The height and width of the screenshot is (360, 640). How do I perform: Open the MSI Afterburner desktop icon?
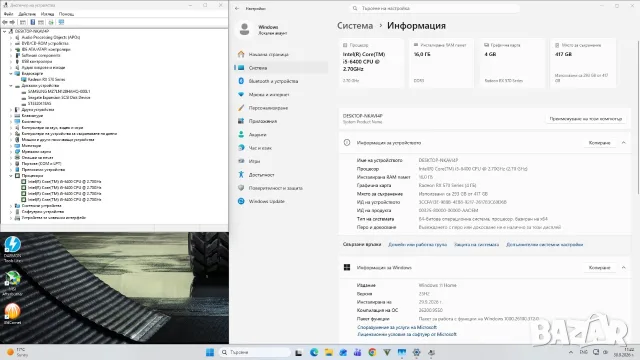click(13, 283)
